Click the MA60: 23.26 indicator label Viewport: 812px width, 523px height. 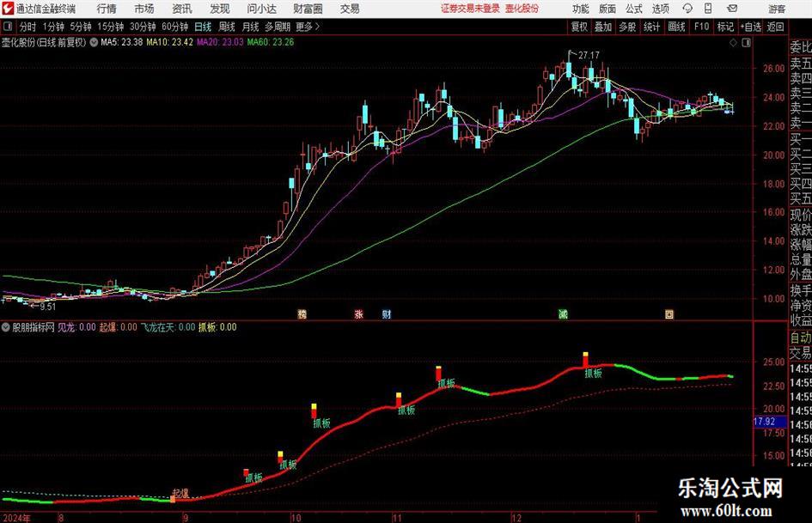[271, 42]
